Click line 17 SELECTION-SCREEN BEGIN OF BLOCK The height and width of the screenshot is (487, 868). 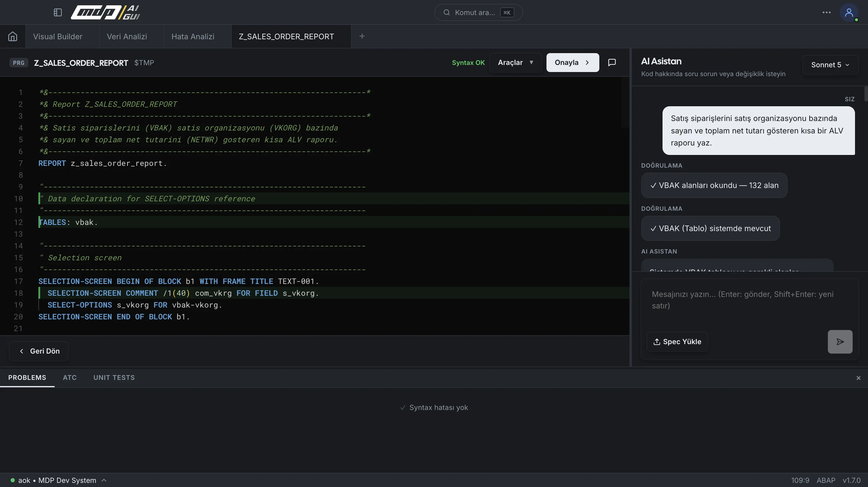click(x=178, y=281)
